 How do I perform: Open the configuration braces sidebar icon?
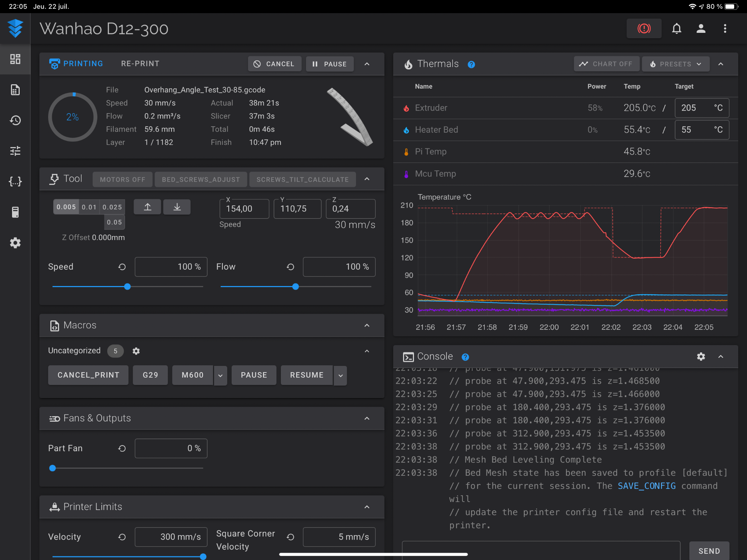(15, 181)
